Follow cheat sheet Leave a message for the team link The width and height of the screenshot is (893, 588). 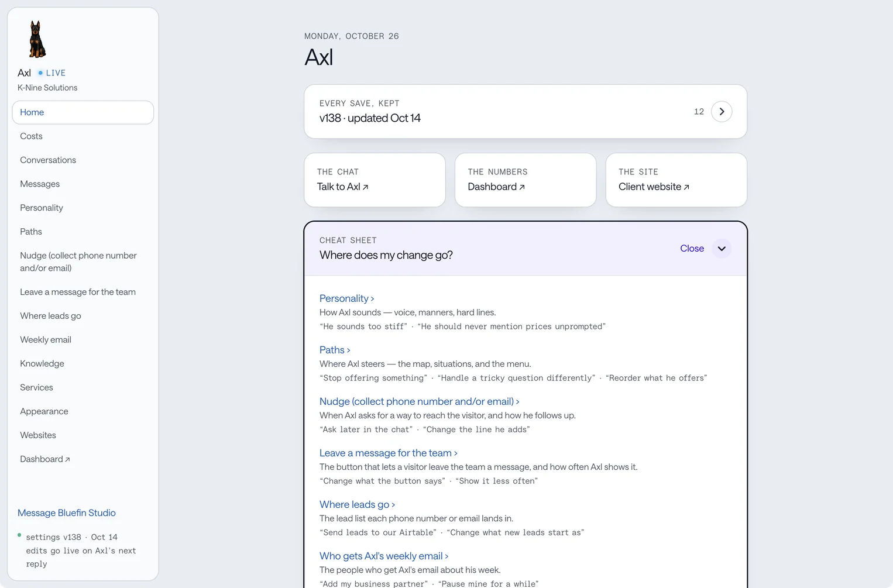tap(388, 453)
